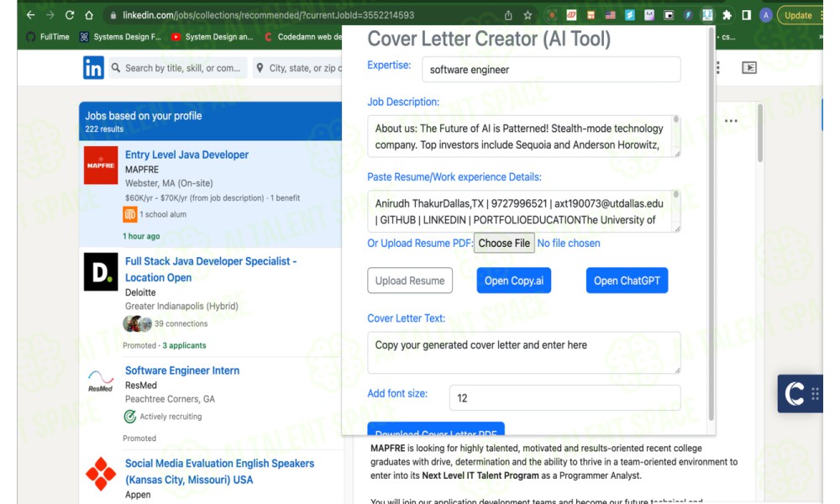
Task: Click the 1 hour ago timestamp
Action: [x=141, y=236]
